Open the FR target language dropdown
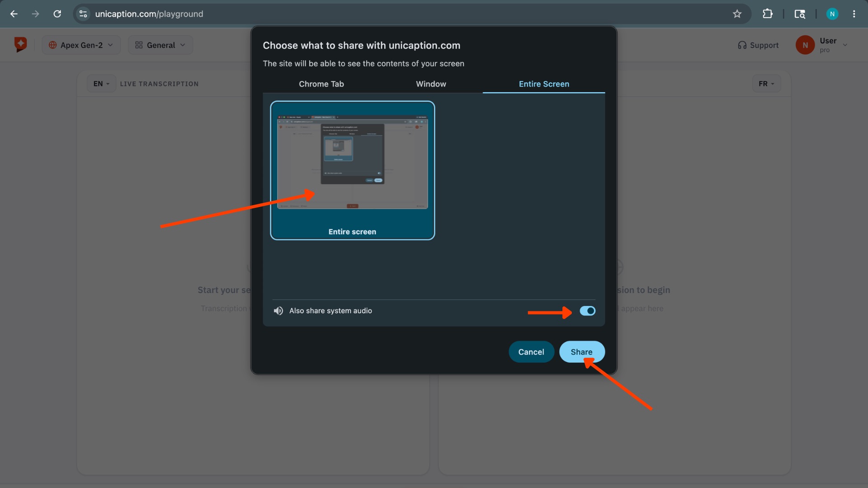868x488 pixels. [766, 84]
